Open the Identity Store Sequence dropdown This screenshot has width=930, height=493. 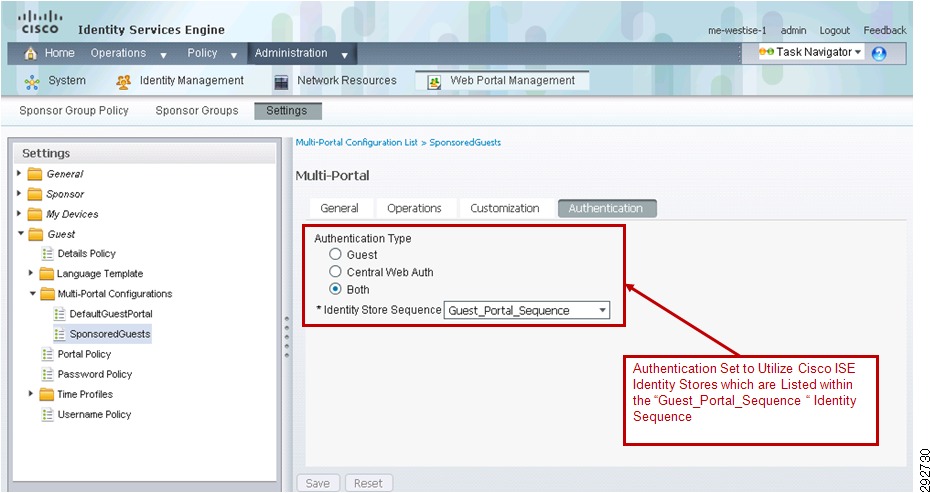point(527,310)
